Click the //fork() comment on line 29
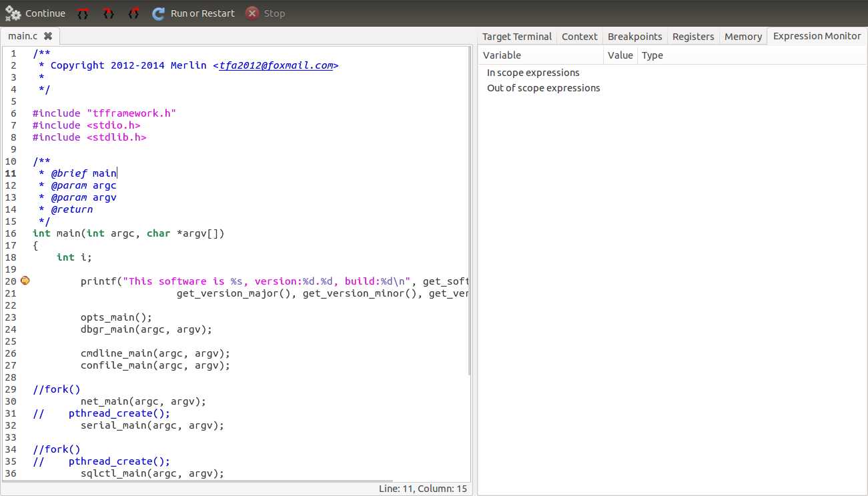 57,389
